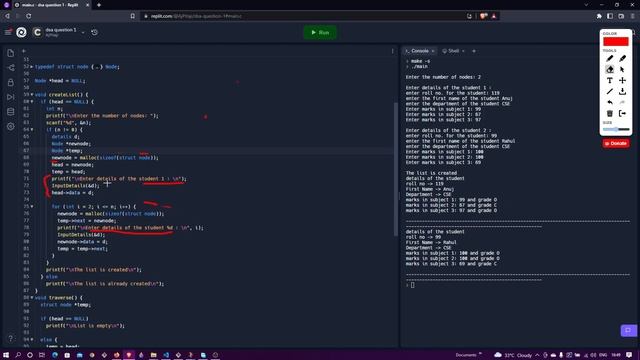The image size is (640, 360).
Task: Open the history version icon
Action: coord(94,32)
